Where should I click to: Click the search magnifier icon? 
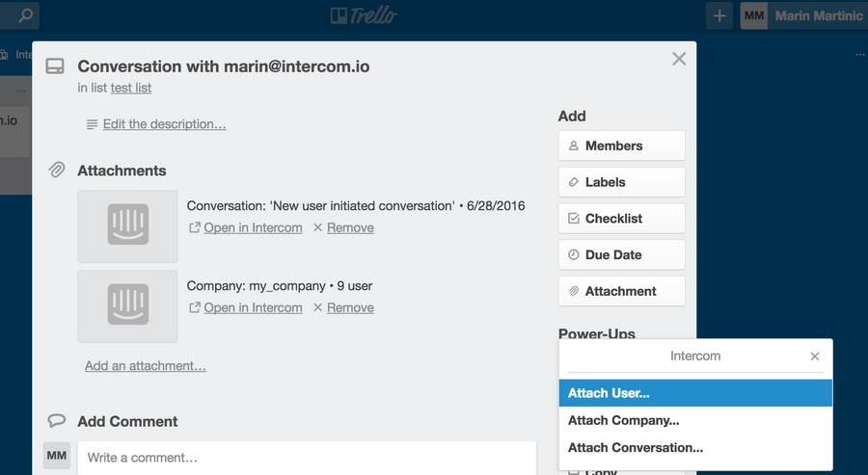(x=25, y=15)
